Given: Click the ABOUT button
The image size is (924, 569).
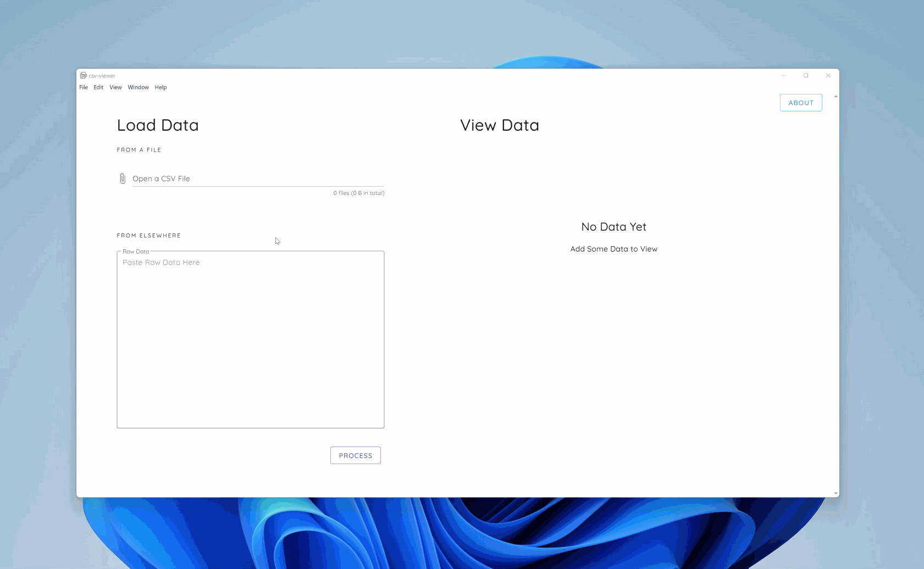Looking at the screenshot, I should (x=801, y=103).
